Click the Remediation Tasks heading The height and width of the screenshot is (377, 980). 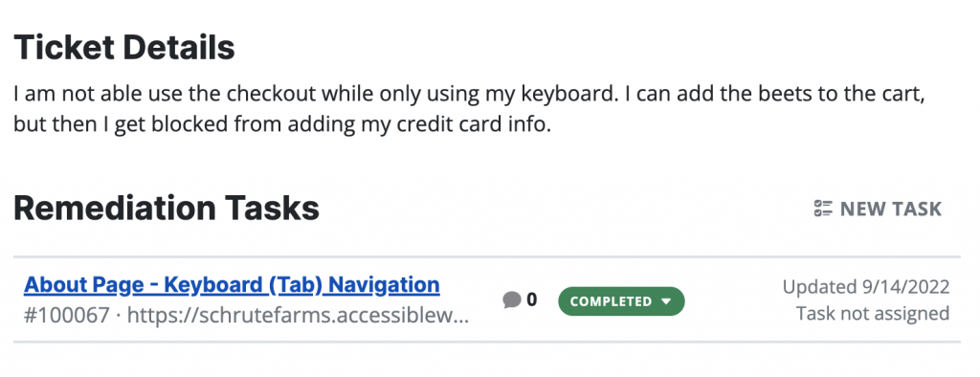click(x=167, y=209)
